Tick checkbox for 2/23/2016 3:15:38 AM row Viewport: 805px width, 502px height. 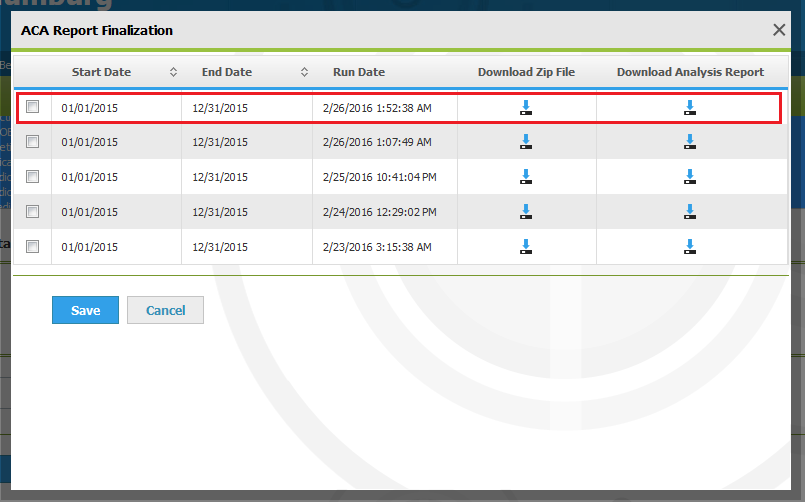click(33, 246)
